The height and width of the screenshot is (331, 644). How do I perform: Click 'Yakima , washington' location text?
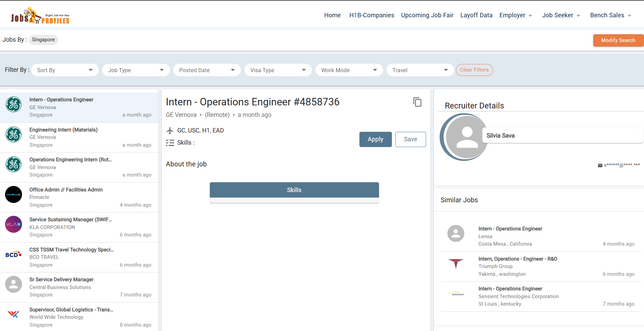tap(502, 274)
